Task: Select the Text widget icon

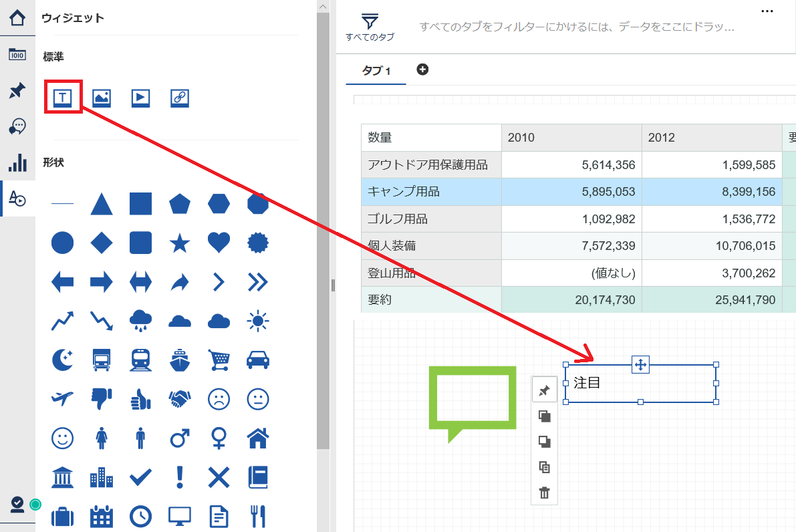Action: 62,97
